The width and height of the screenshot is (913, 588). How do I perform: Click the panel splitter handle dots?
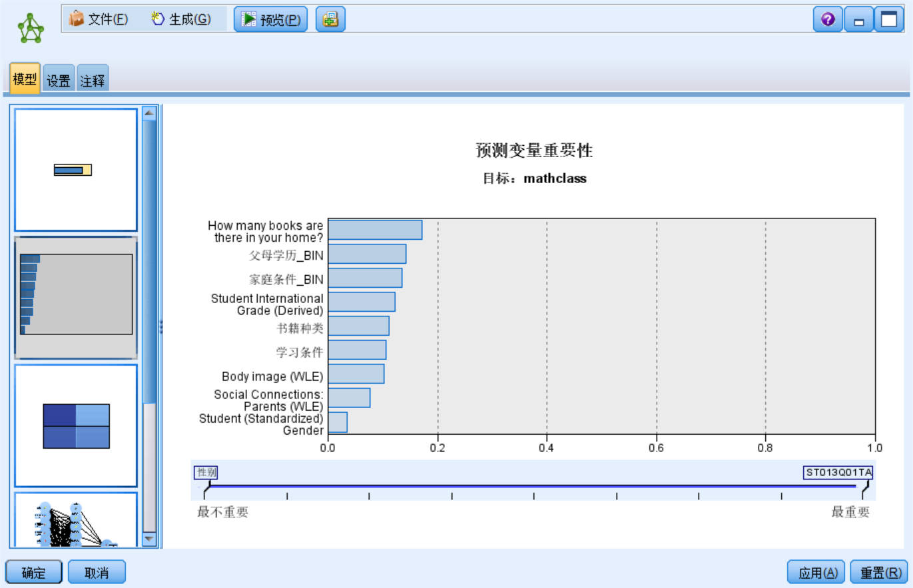tap(160, 326)
